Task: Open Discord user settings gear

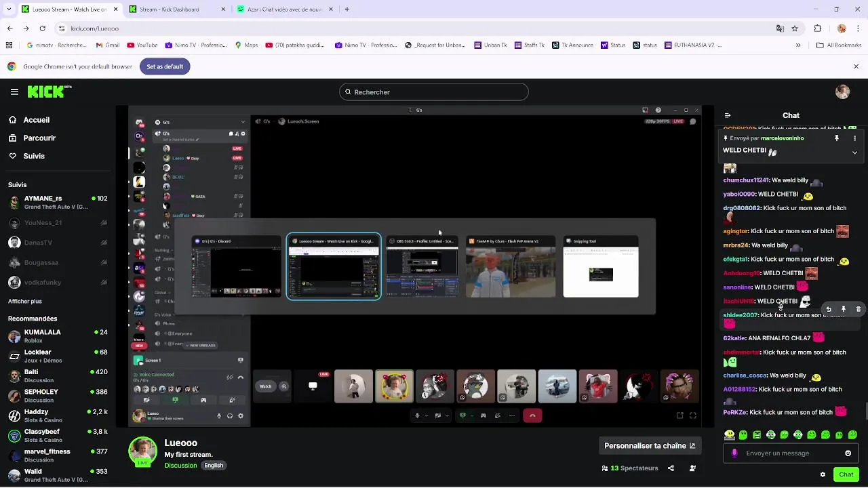Action: (240, 416)
